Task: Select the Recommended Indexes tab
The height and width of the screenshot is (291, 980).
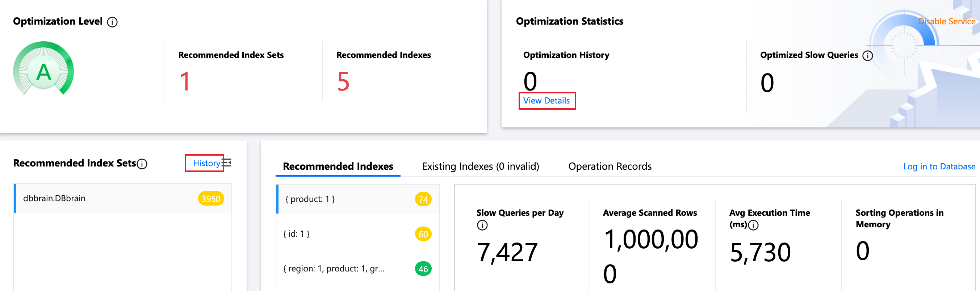Action: coord(338,166)
